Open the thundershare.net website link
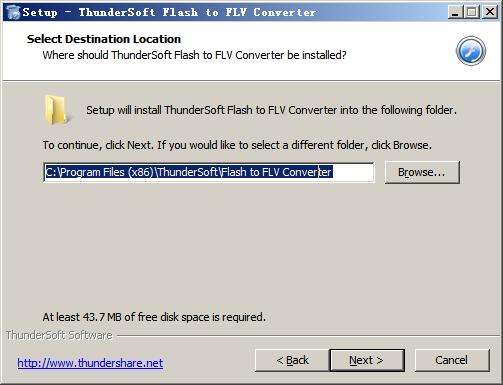The width and height of the screenshot is (503, 385). (x=90, y=363)
